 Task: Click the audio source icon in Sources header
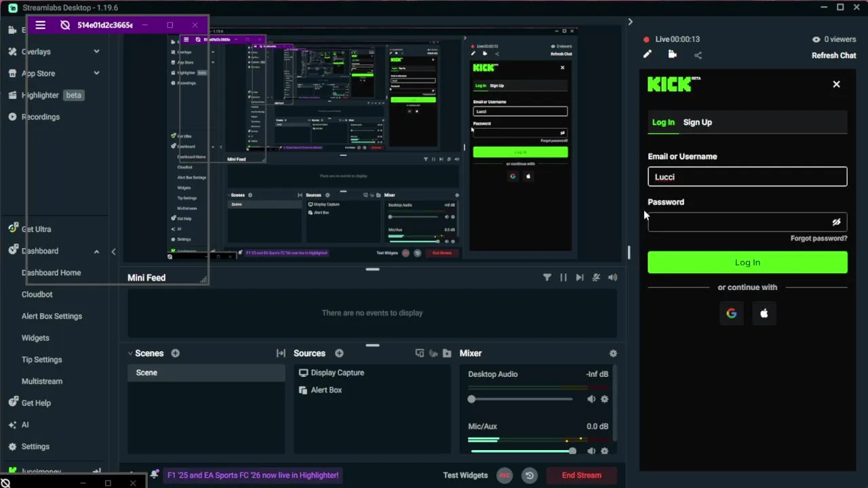(x=433, y=353)
